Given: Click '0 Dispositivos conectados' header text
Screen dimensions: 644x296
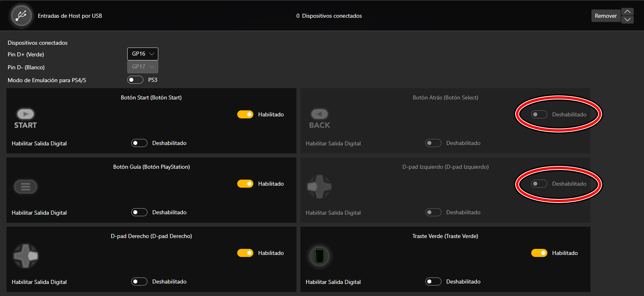Looking at the screenshot, I should tap(329, 16).
